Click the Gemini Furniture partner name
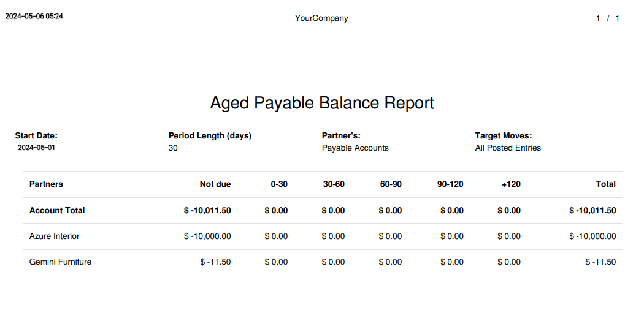 (60, 262)
